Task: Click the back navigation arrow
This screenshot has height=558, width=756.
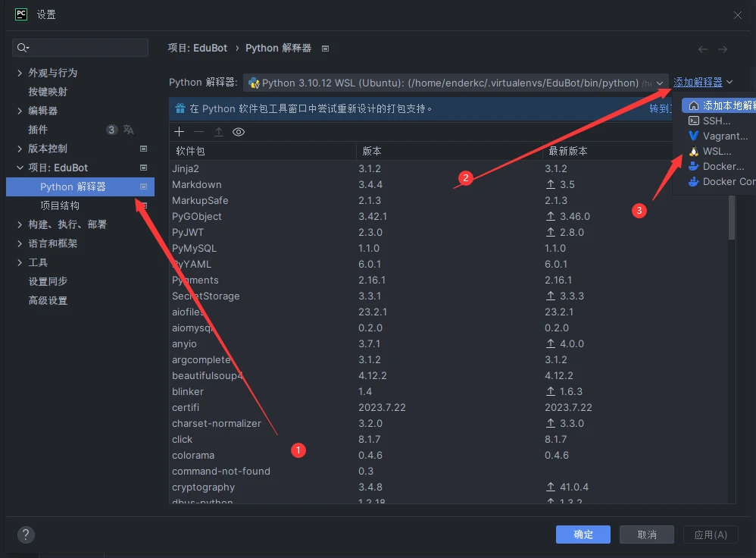Action: click(x=703, y=49)
